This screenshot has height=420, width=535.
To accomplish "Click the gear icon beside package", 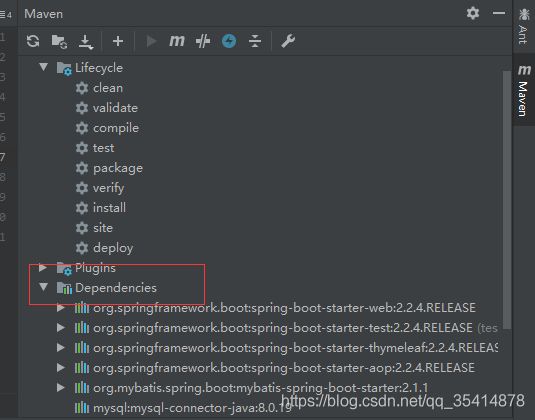I will 82,168.
